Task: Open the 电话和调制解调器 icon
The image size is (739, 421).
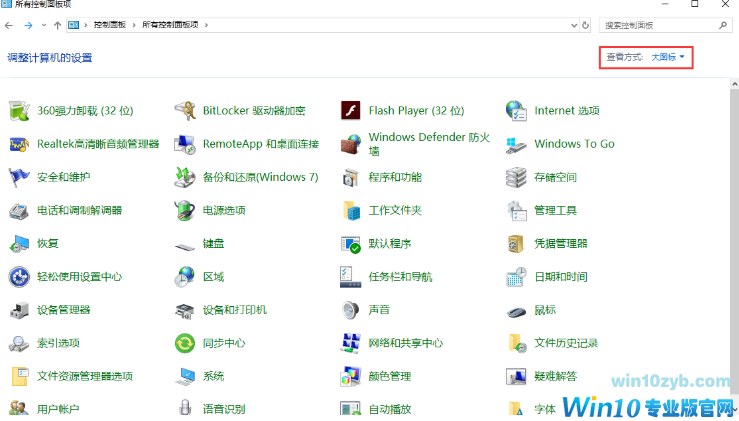Action: tap(19, 211)
